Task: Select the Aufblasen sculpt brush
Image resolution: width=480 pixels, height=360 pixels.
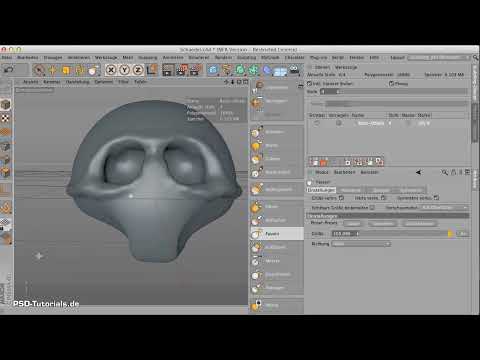Action: pyautogui.click(x=277, y=247)
